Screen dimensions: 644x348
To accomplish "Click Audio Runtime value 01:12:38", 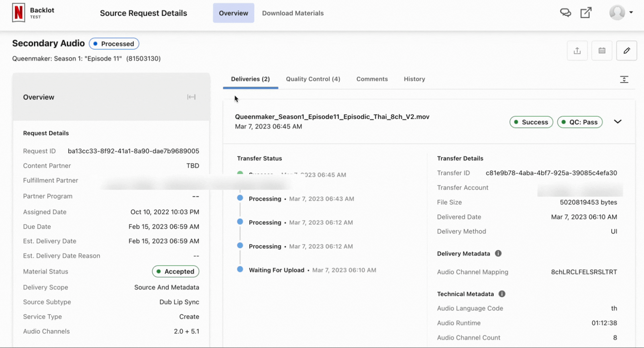I will (x=604, y=323).
